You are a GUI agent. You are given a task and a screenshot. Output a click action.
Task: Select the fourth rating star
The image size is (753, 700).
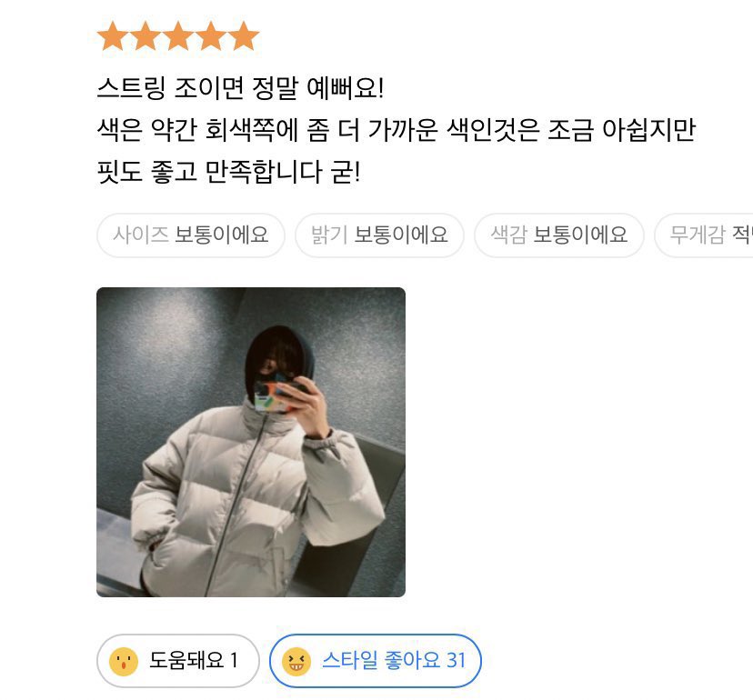coord(211,36)
